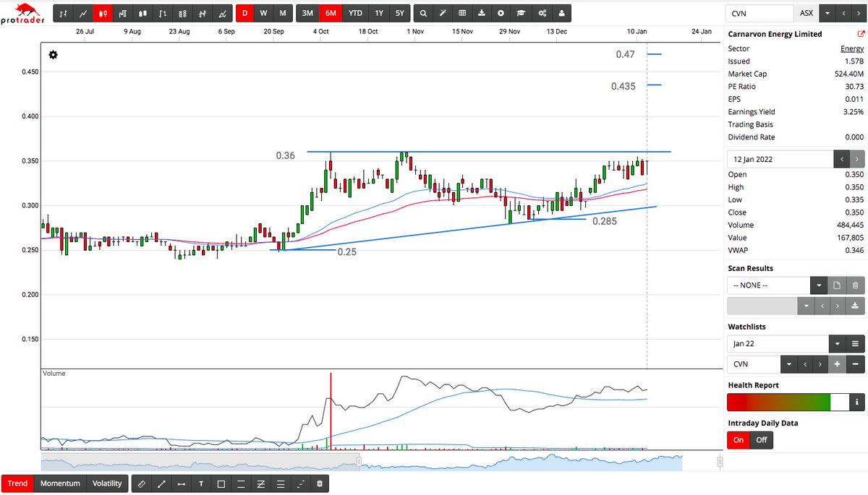Delete scan results with trash icon
This screenshot has width=868, height=495.
tap(855, 285)
